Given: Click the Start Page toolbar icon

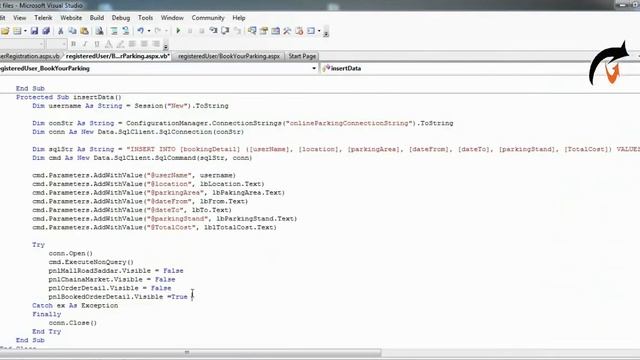Looking at the screenshot, I should point(299,31).
